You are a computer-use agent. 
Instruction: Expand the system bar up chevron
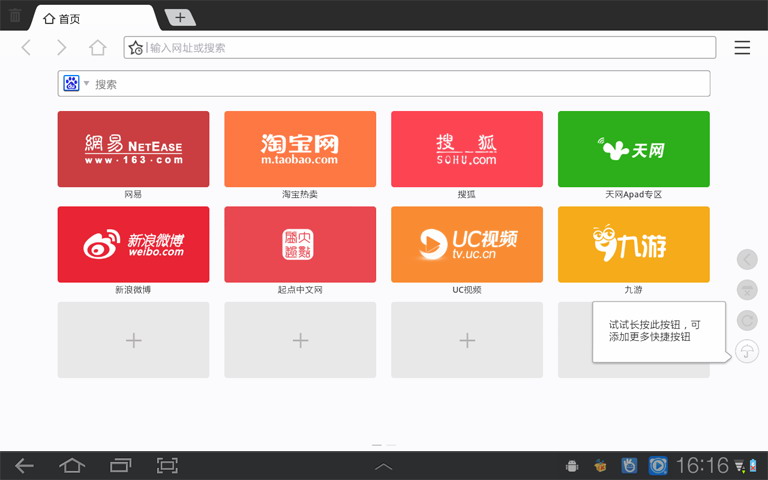click(384, 466)
